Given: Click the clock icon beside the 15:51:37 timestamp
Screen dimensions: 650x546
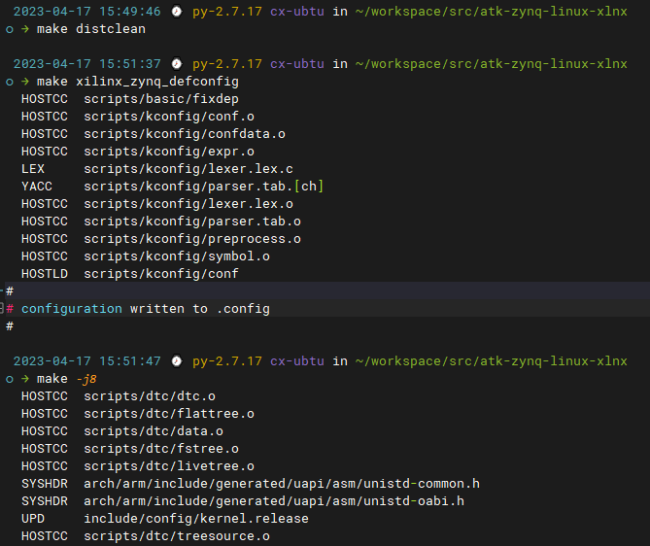Looking at the screenshot, I should [x=176, y=64].
